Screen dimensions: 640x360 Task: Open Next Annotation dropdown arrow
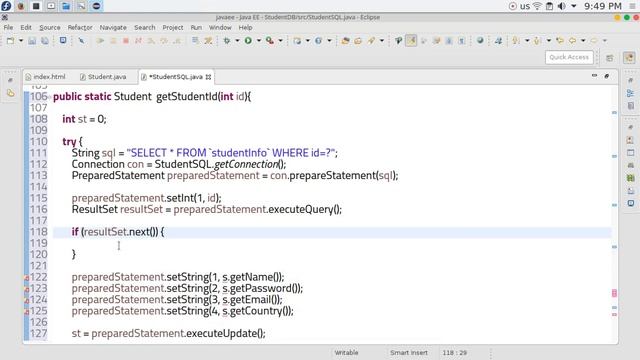coord(527,40)
